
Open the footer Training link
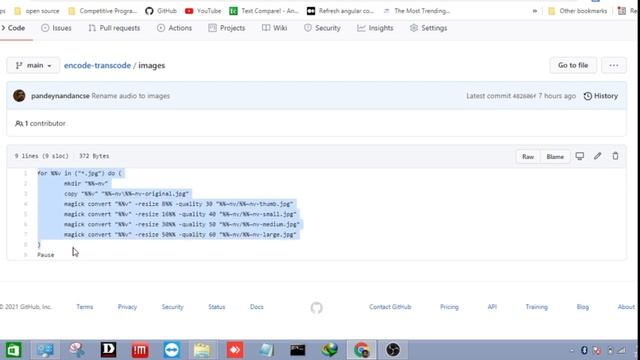click(x=536, y=307)
